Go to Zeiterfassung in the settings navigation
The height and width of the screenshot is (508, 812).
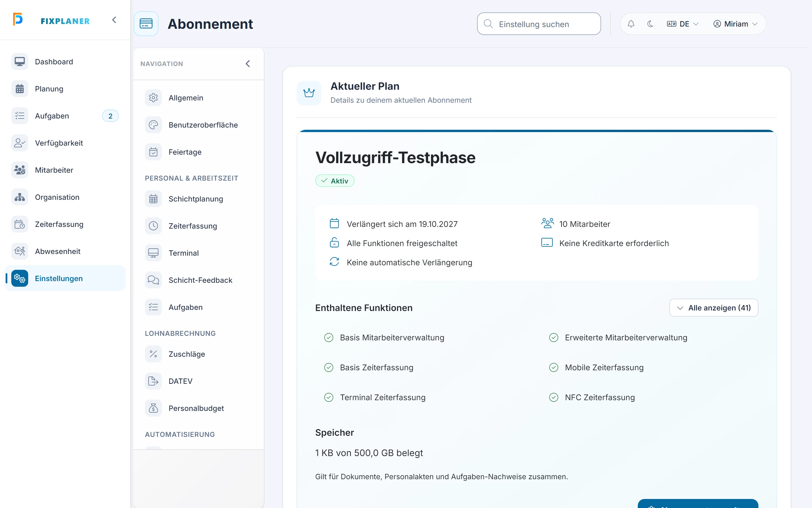(x=199, y=226)
